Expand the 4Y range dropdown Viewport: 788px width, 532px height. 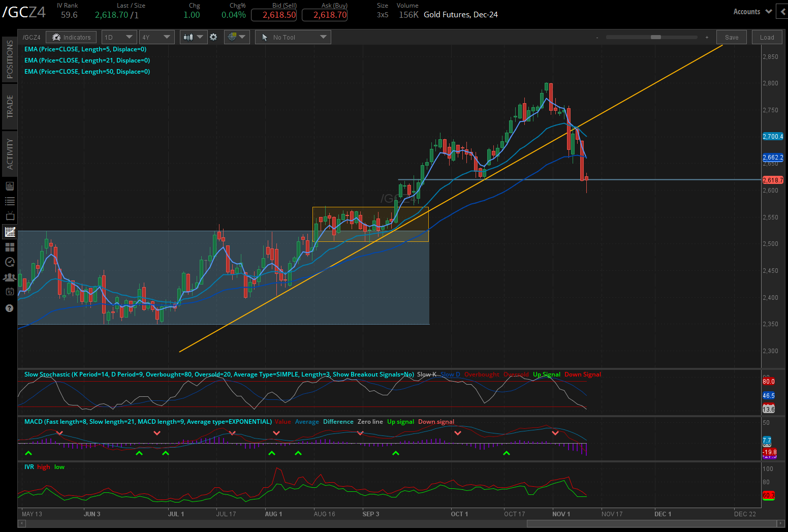click(156, 37)
